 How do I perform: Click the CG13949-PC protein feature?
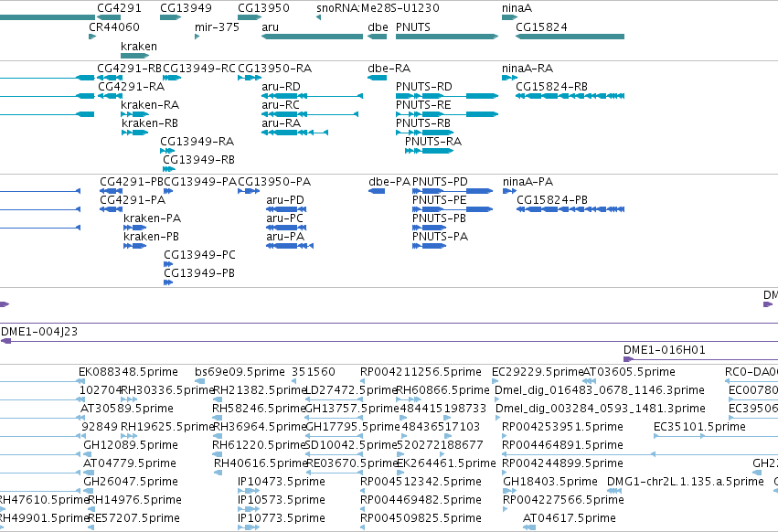click(168, 264)
